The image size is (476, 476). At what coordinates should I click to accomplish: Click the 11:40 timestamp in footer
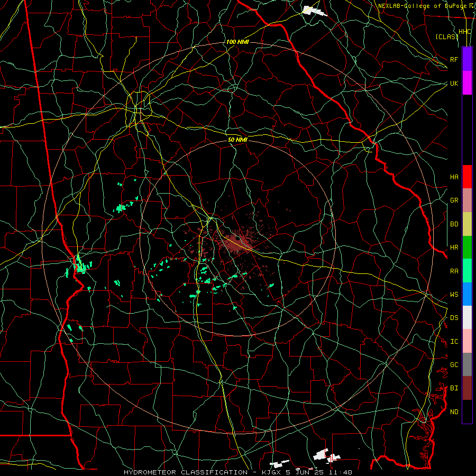pyautogui.click(x=341, y=472)
